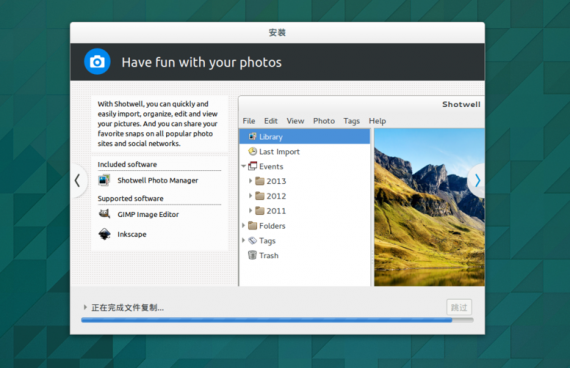This screenshot has height=368, width=570.
Task: Click the GIMP Image Editor icon
Action: point(104,214)
